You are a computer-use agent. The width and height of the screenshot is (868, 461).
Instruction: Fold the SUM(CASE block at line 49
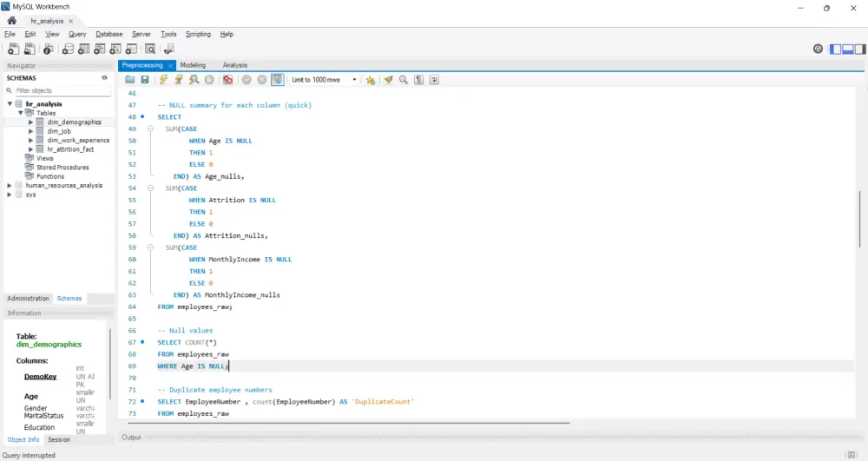[150, 128]
